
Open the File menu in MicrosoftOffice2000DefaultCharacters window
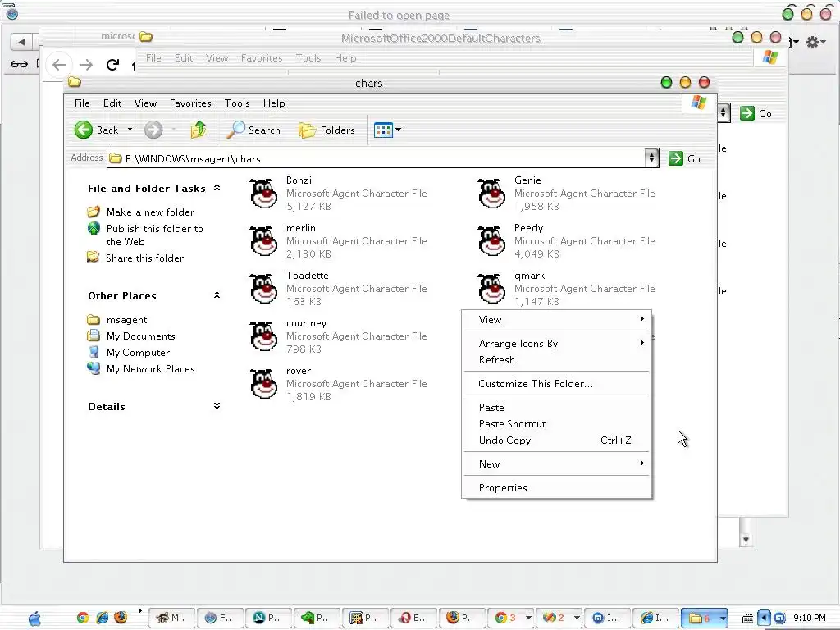153,58
